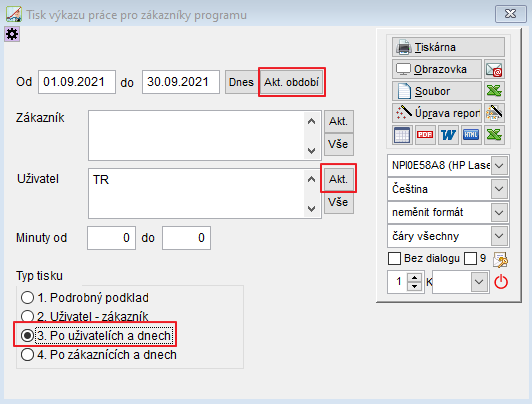This screenshot has height=404, width=532.
Task: Open the Čeština language dropdown
Action: pos(499,189)
